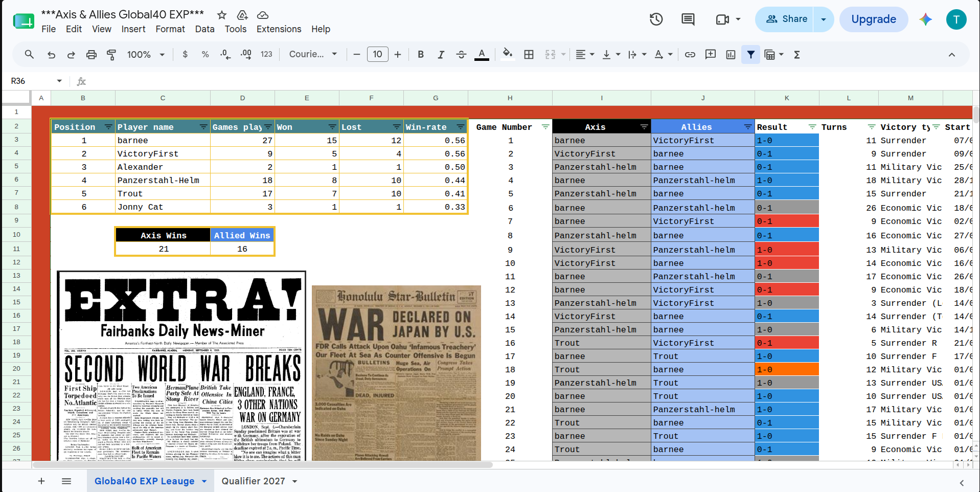Open the Sheets home logo
This screenshot has height=492, width=980.
click(24, 21)
